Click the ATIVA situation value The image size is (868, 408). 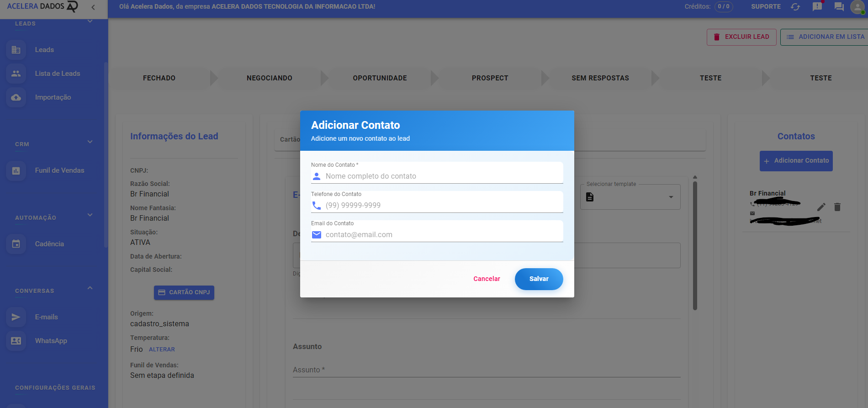point(140,243)
